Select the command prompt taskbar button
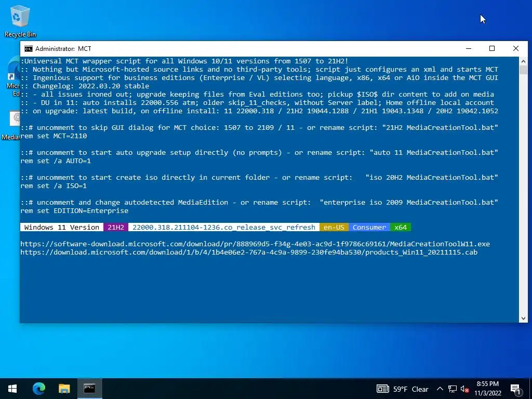The image size is (532, 399). [x=89, y=389]
